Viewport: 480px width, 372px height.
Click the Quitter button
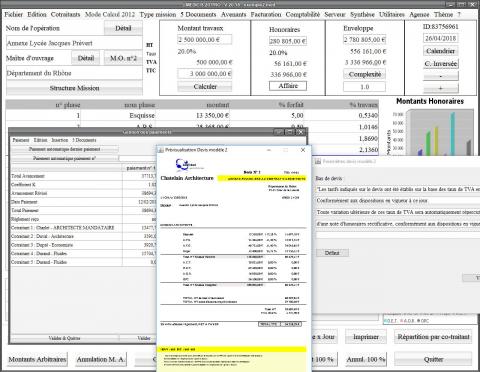[x=433, y=359]
